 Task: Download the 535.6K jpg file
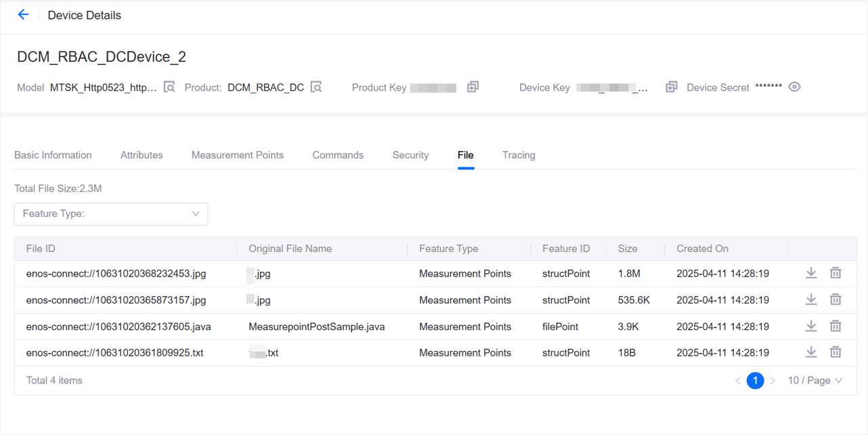[x=811, y=299]
